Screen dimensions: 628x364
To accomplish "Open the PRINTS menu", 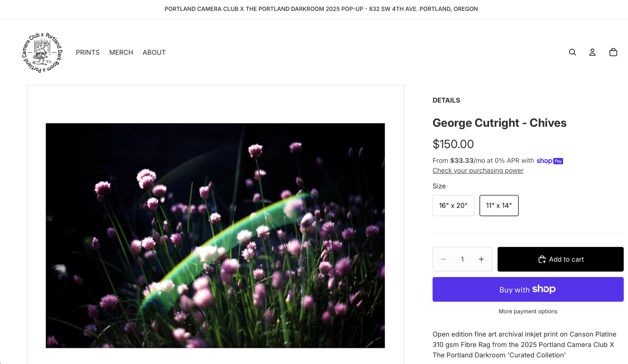I will point(88,52).
